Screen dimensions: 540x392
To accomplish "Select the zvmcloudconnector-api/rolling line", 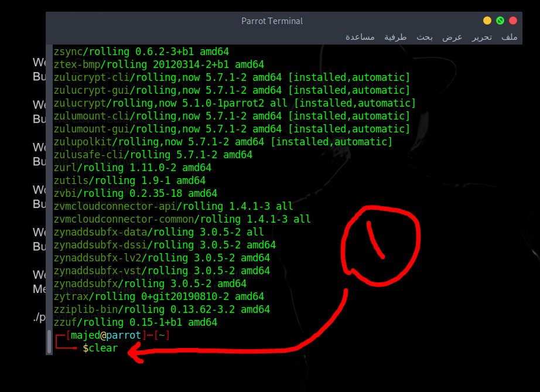I will (x=173, y=206).
